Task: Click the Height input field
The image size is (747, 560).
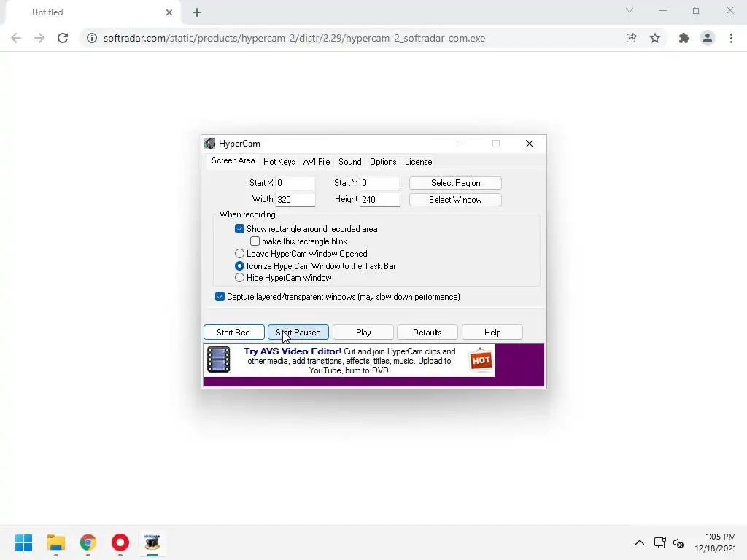Action: click(x=379, y=200)
